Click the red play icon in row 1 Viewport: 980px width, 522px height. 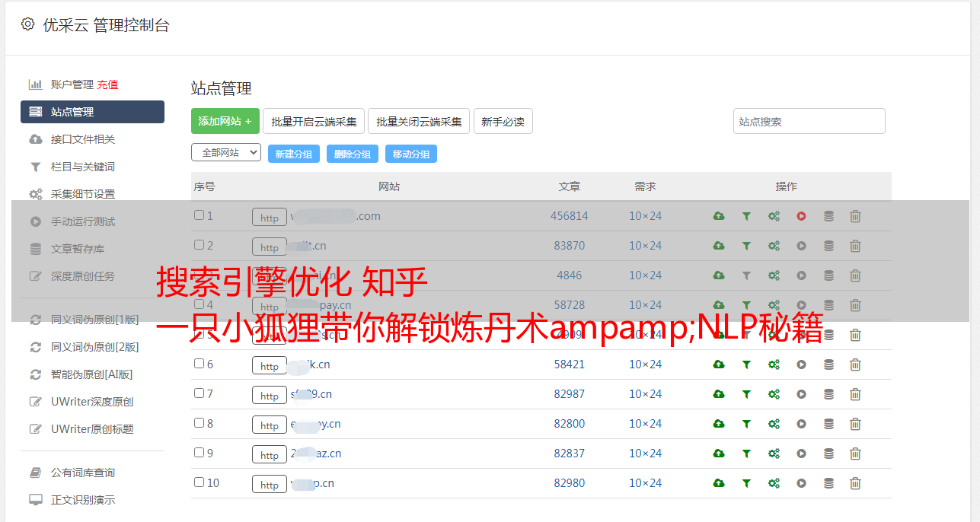point(801,216)
